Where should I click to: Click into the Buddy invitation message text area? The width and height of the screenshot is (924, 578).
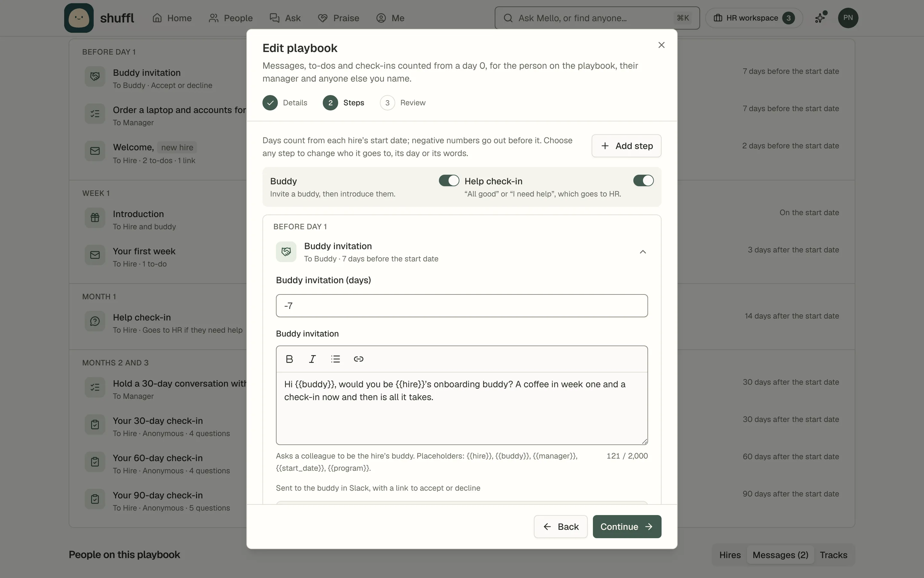pyautogui.click(x=462, y=408)
